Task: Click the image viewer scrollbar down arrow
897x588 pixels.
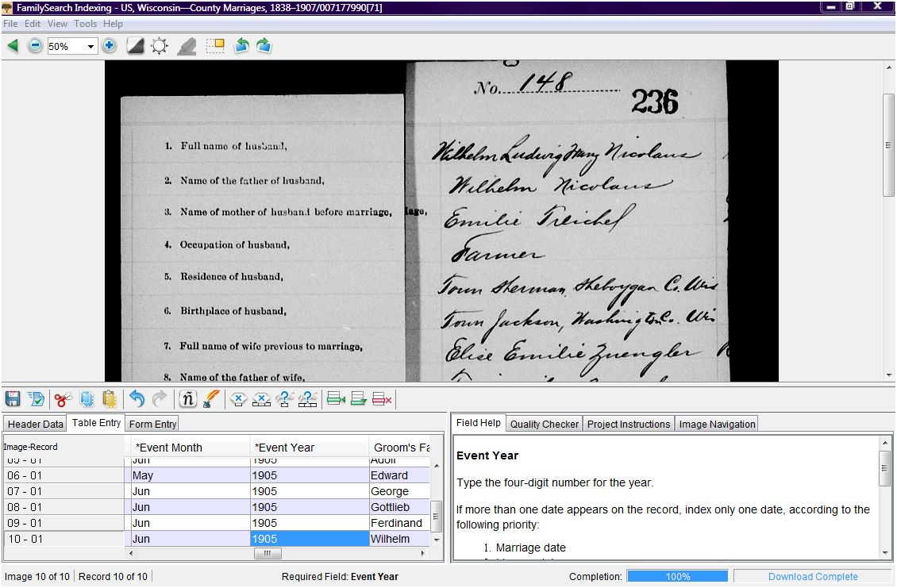Action: (x=888, y=375)
